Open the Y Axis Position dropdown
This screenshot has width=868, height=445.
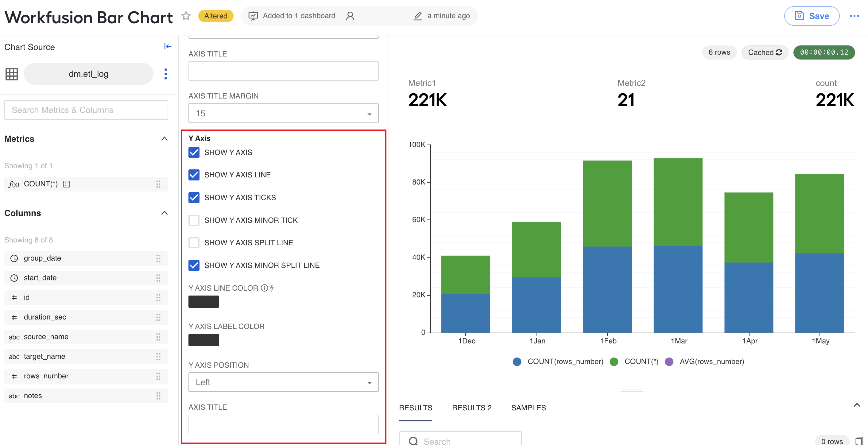[283, 382]
